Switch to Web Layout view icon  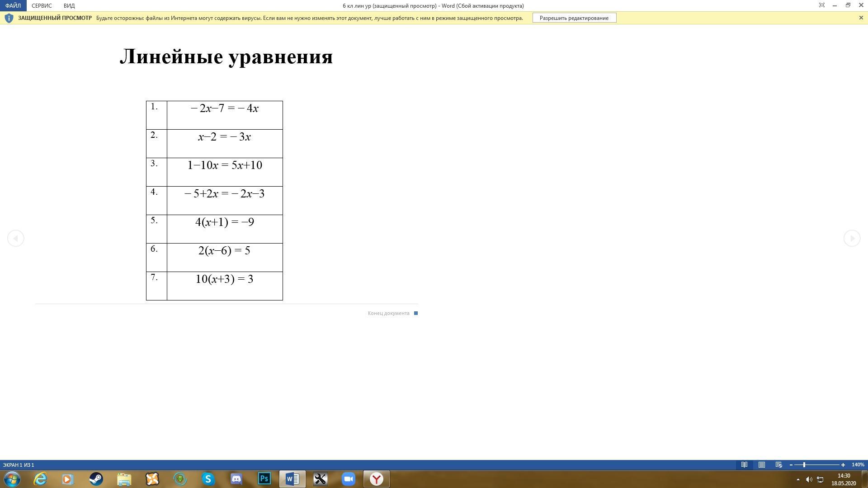[x=779, y=465]
